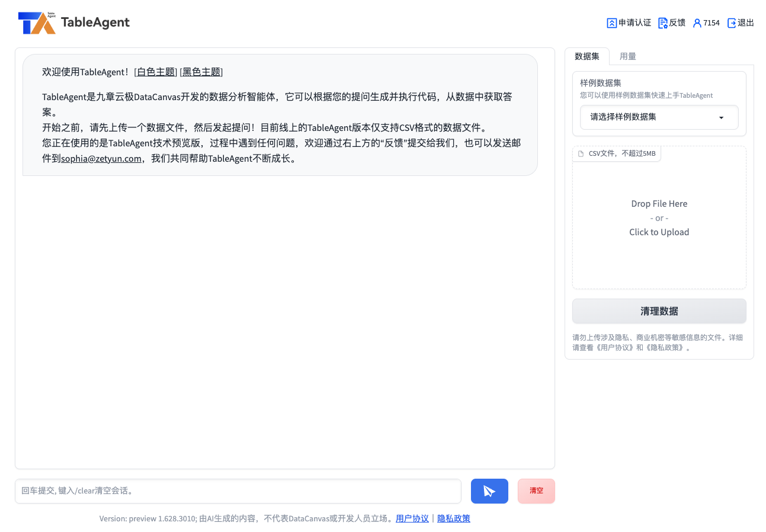Click the user profile icon

[697, 23]
